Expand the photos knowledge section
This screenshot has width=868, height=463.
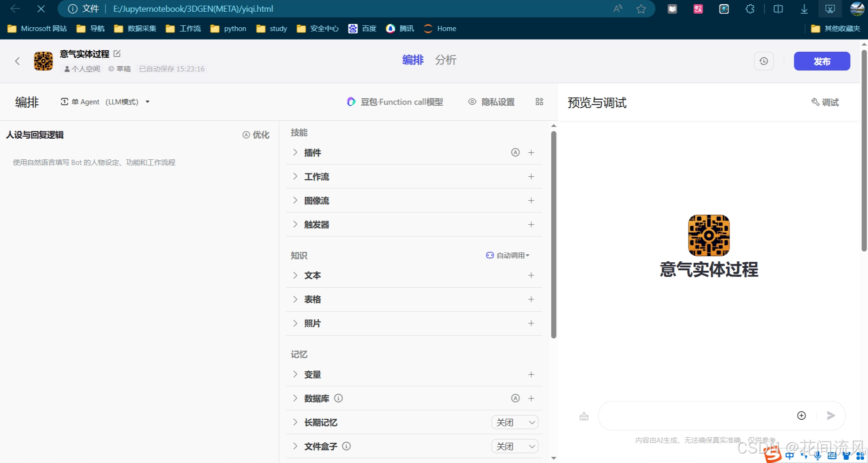pyautogui.click(x=295, y=323)
